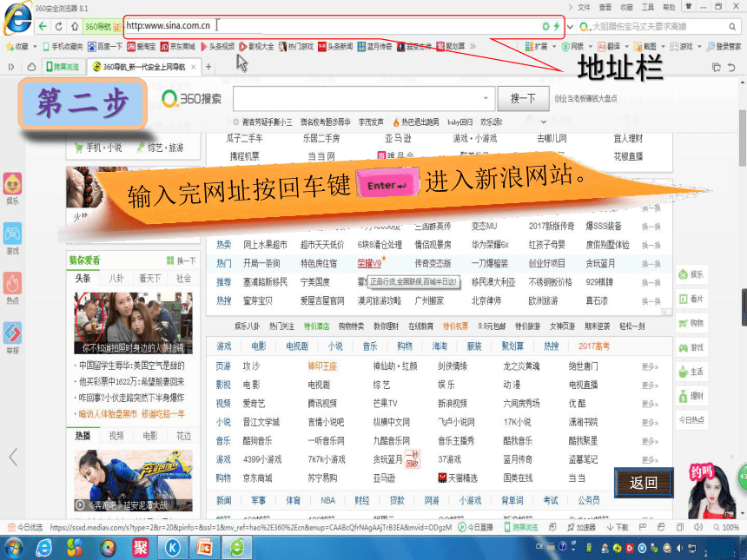
Task: Expand the 翻译 dropdown arrow
Action: [x=626, y=47]
